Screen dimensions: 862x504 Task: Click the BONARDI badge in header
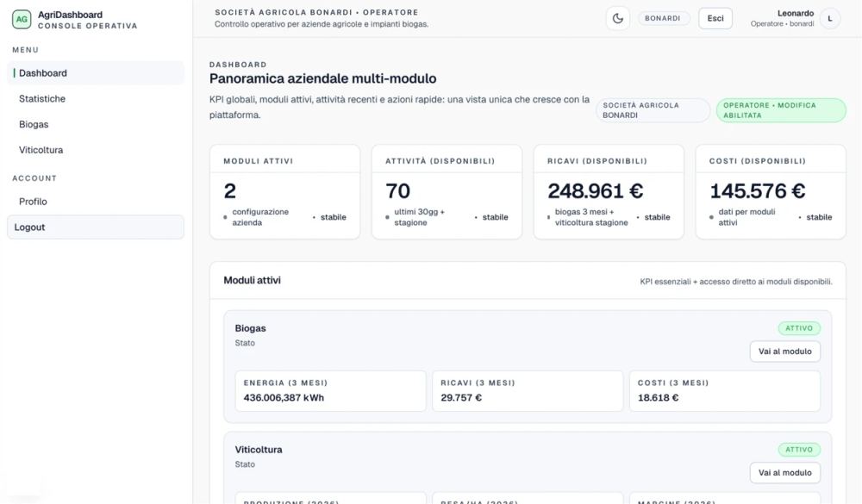pos(663,18)
